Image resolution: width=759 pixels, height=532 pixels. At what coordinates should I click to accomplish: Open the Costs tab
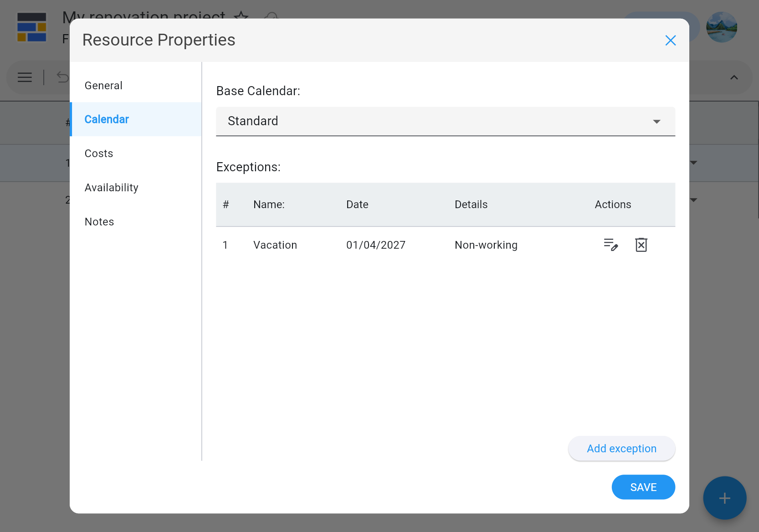[x=99, y=153]
